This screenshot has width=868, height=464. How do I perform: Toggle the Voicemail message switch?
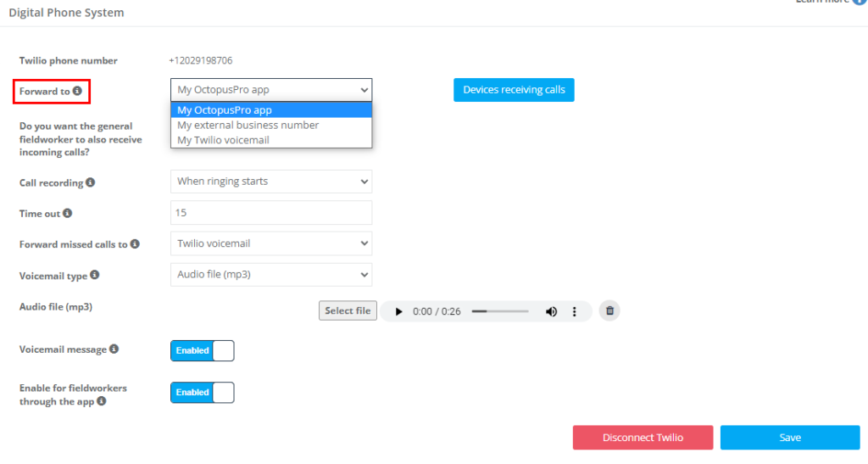pyautogui.click(x=203, y=350)
